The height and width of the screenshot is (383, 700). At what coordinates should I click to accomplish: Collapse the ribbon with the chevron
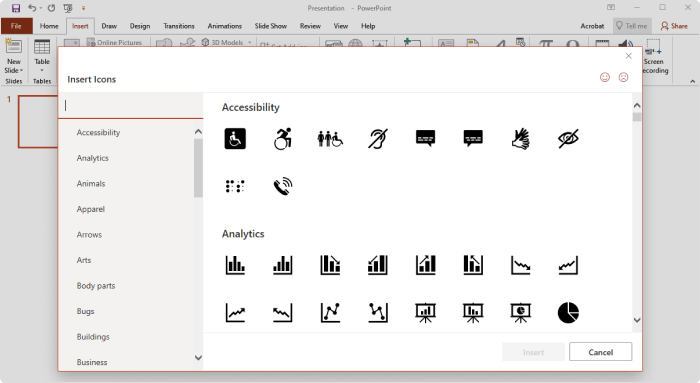pyautogui.click(x=692, y=81)
